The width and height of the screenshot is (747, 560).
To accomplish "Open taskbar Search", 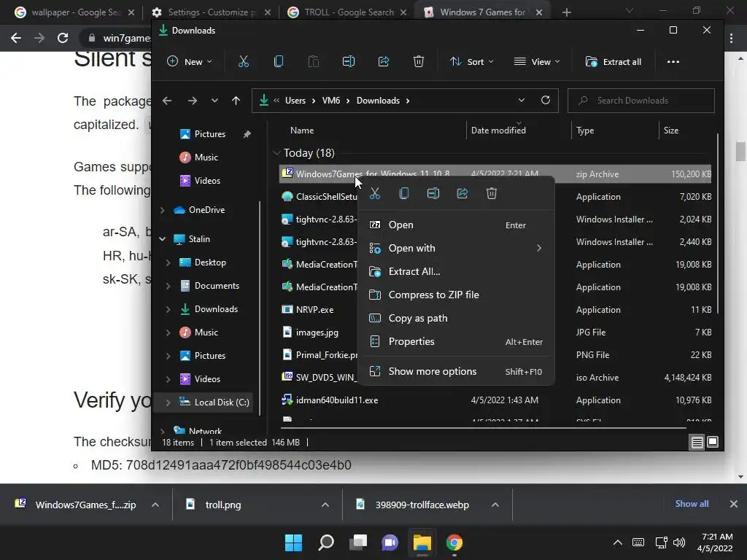I will point(326,542).
